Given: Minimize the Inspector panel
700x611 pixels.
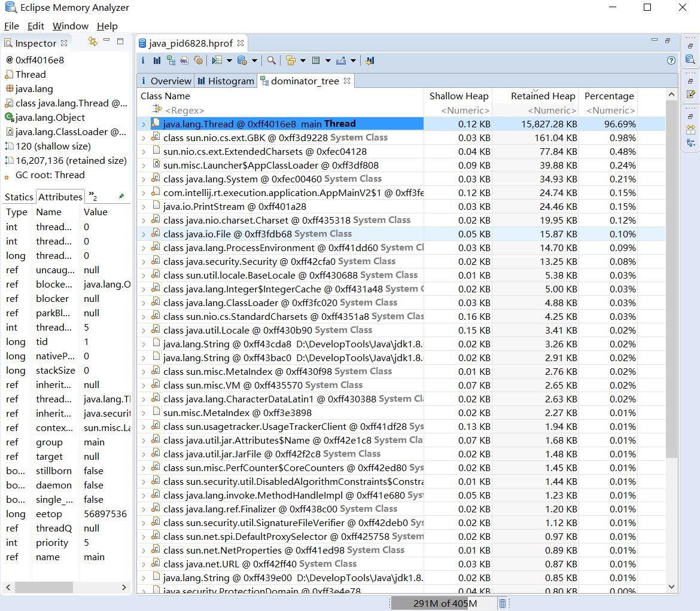Looking at the screenshot, I should (106, 40).
